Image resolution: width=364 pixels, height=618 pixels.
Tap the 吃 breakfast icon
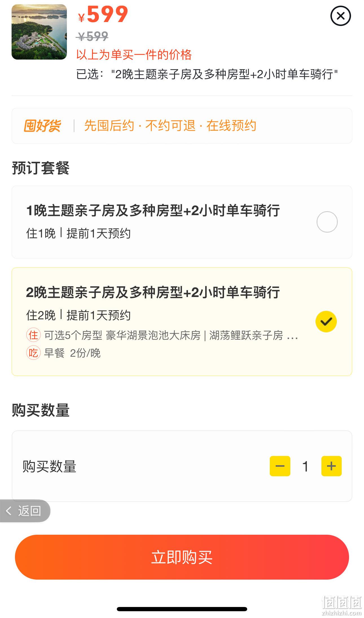[33, 353]
